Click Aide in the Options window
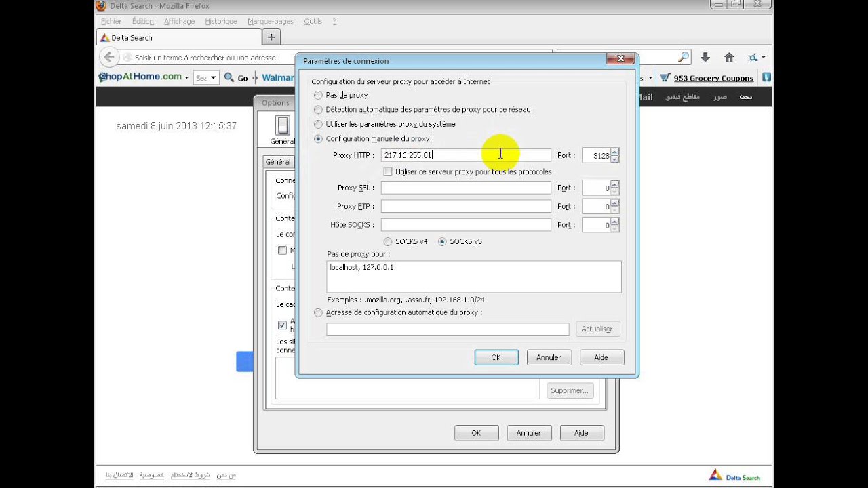This screenshot has width=868, height=488. tap(581, 433)
